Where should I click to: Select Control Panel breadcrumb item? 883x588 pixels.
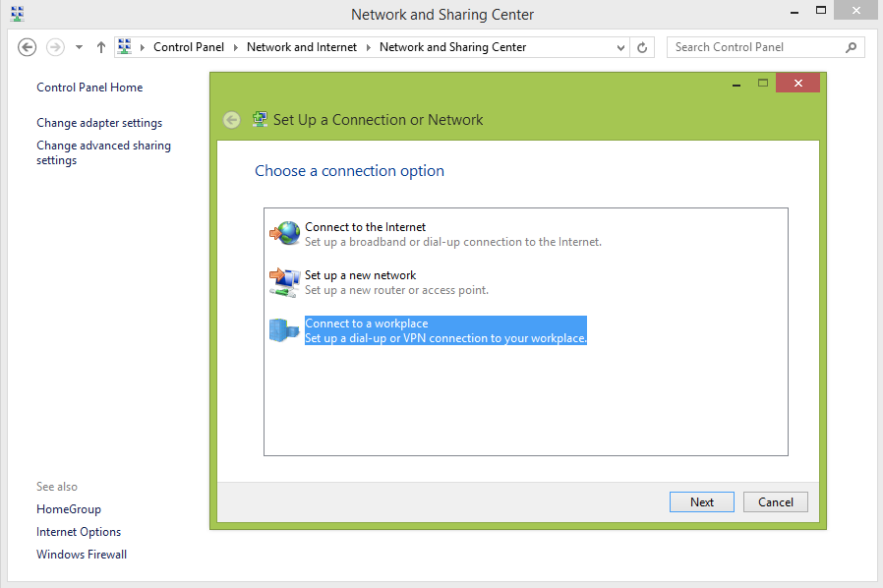click(x=189, y=47)
